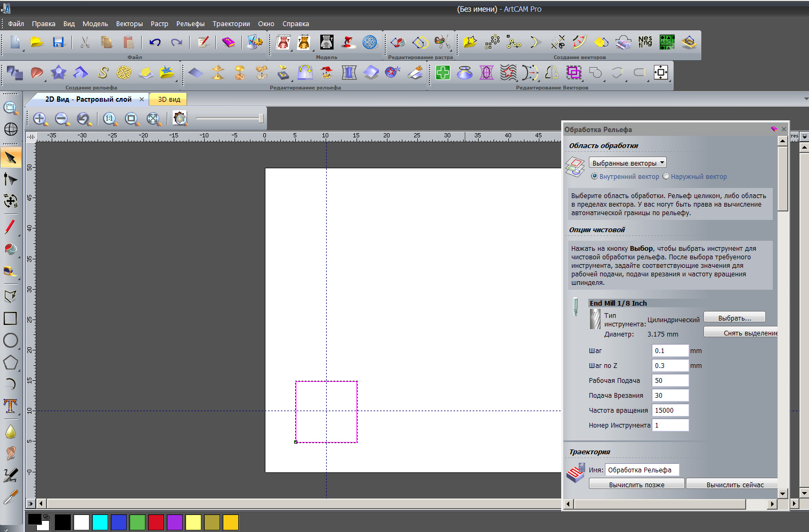Click the Выбрать... tool button

734,318
